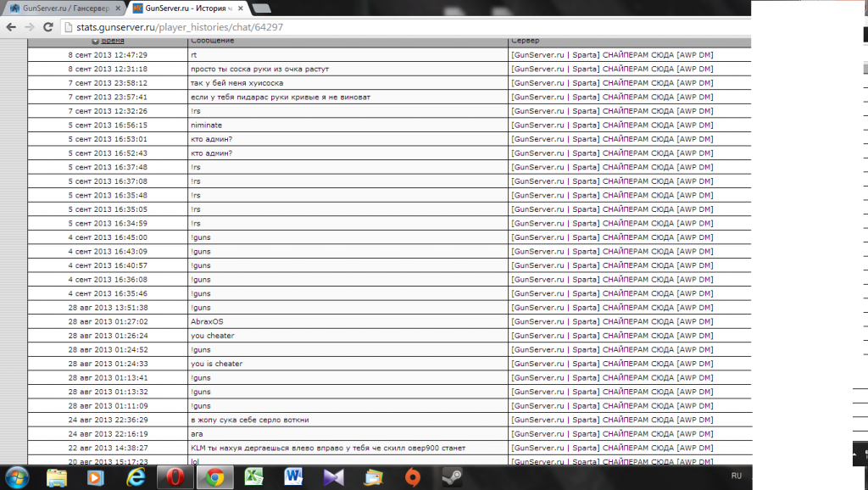Open Windows Explorer folder on taskbar
Viewport: 868px width, 490px height.
[x=57, y=477]
